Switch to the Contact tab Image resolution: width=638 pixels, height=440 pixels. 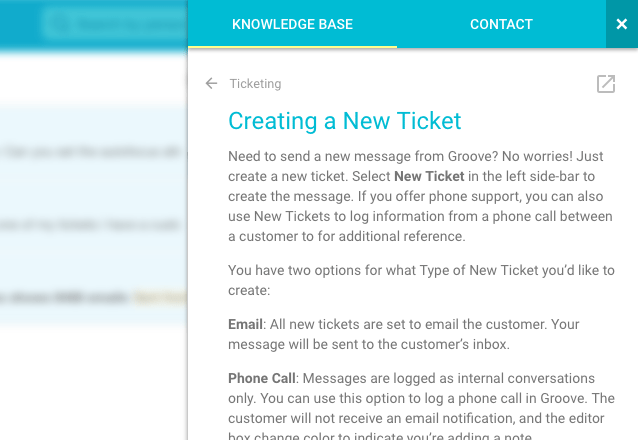(x=501, y=24)
